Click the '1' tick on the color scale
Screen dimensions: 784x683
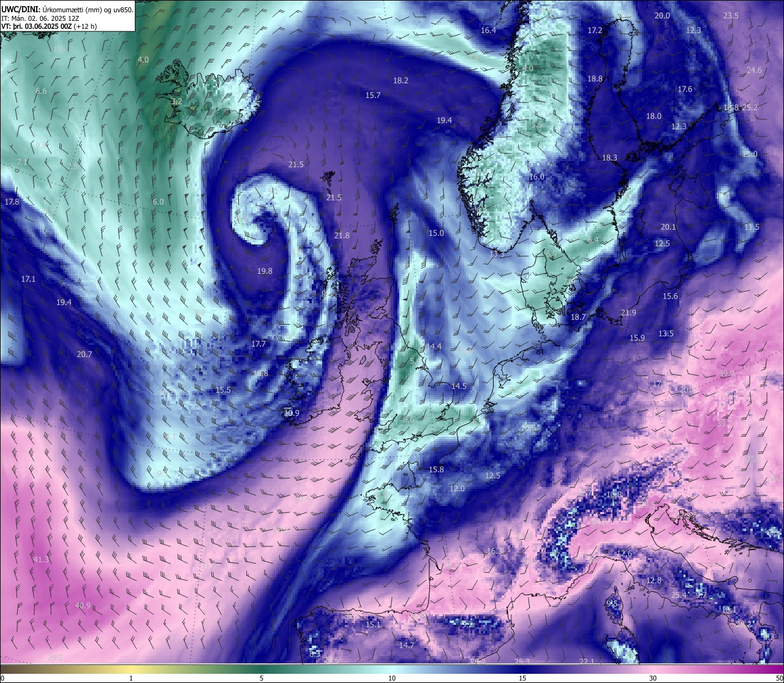(131, 678)
